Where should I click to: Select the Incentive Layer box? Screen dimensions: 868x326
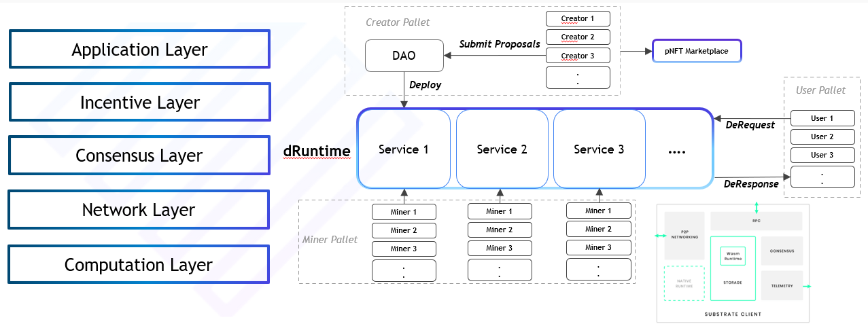[x=139, y=102]
